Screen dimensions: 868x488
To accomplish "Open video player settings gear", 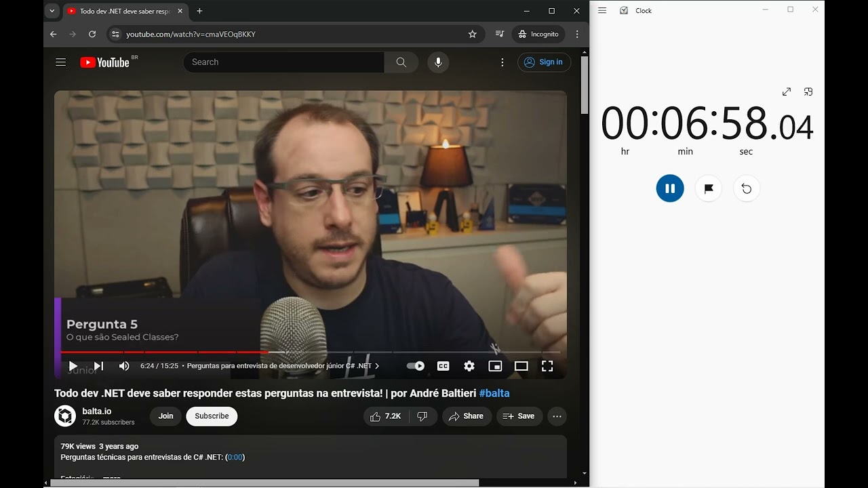I will click(469, 366).
